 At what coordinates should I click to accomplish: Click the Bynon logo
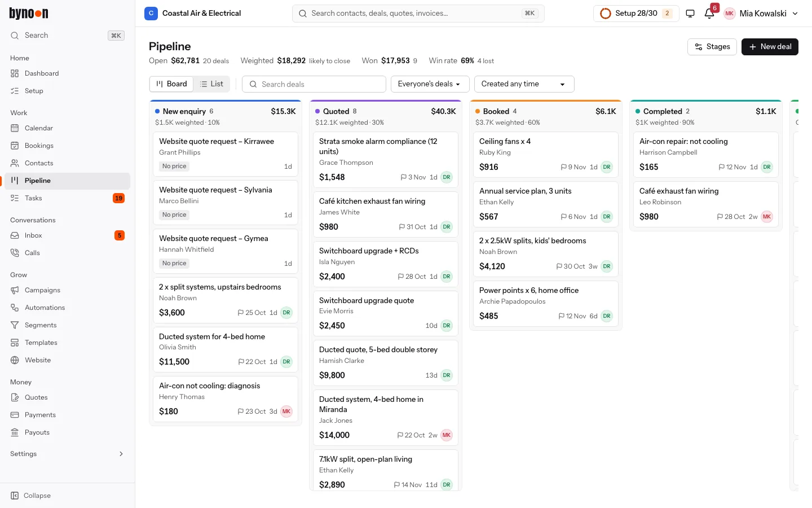pos(29,14)
